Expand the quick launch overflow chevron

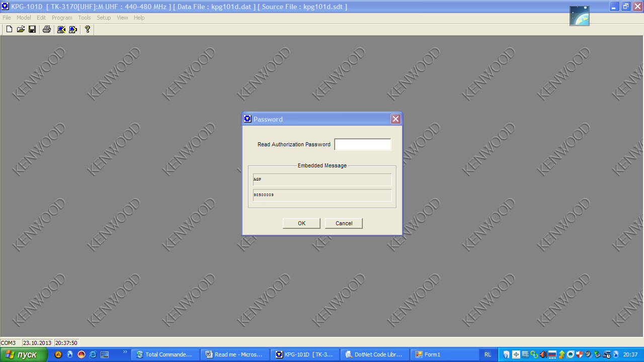(x=125, y=351)
